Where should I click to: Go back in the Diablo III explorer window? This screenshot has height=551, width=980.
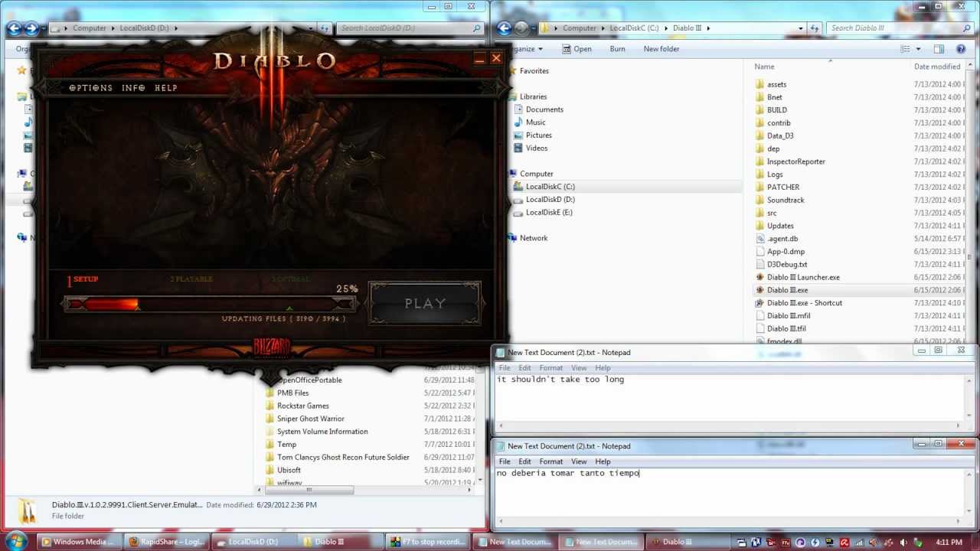click(504, 28)
